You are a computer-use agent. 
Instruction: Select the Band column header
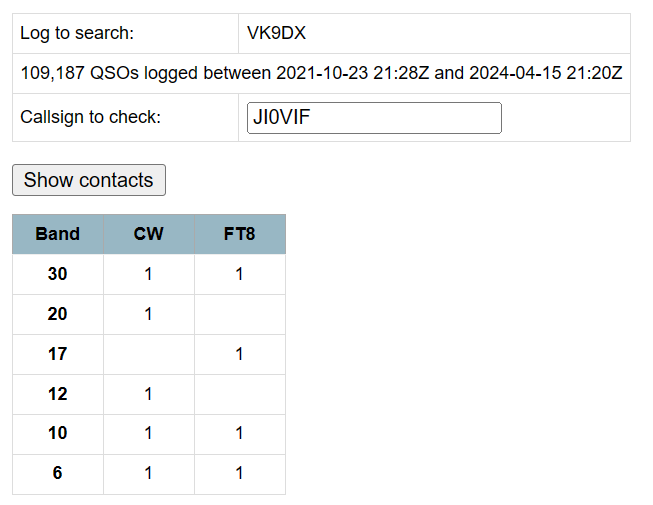point(57,234)
